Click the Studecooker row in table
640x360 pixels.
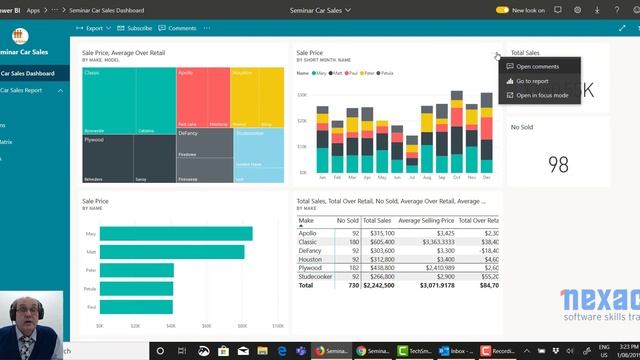pos(398,276)
